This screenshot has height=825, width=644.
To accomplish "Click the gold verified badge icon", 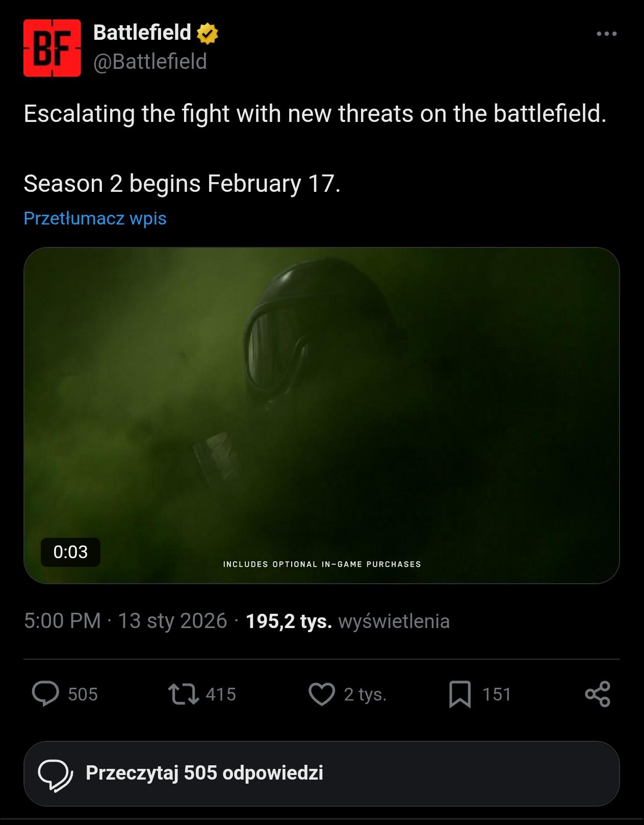I will (x=207, y=34).
